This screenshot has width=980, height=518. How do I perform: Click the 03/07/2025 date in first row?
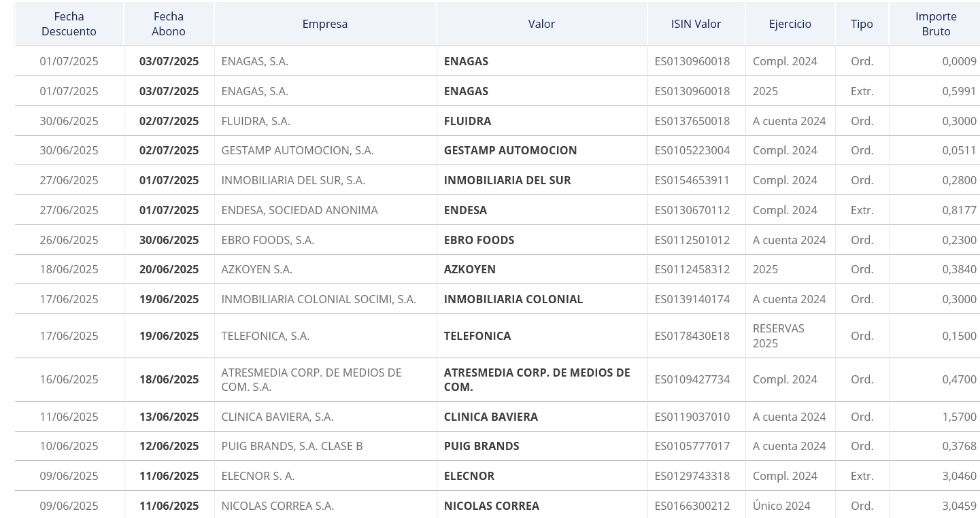tap(169, 61)
